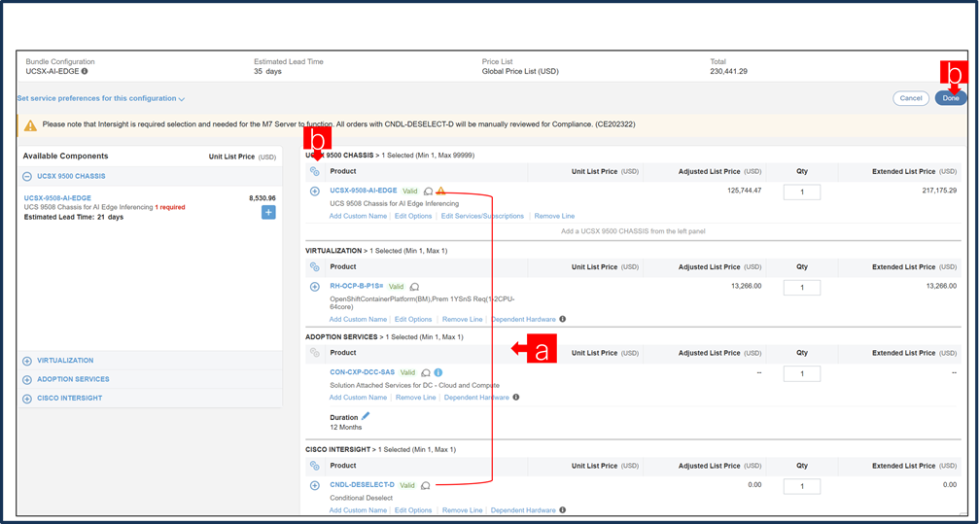Image resolution: width=980 pixels, height=524 pixels.
Task: Click the Done button
Action: click(951, 98)
